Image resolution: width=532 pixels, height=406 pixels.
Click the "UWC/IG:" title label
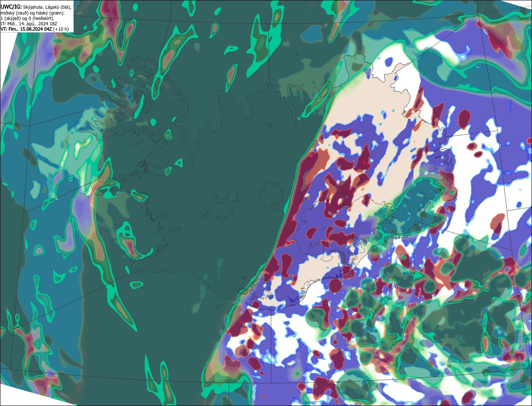(11, 7)
